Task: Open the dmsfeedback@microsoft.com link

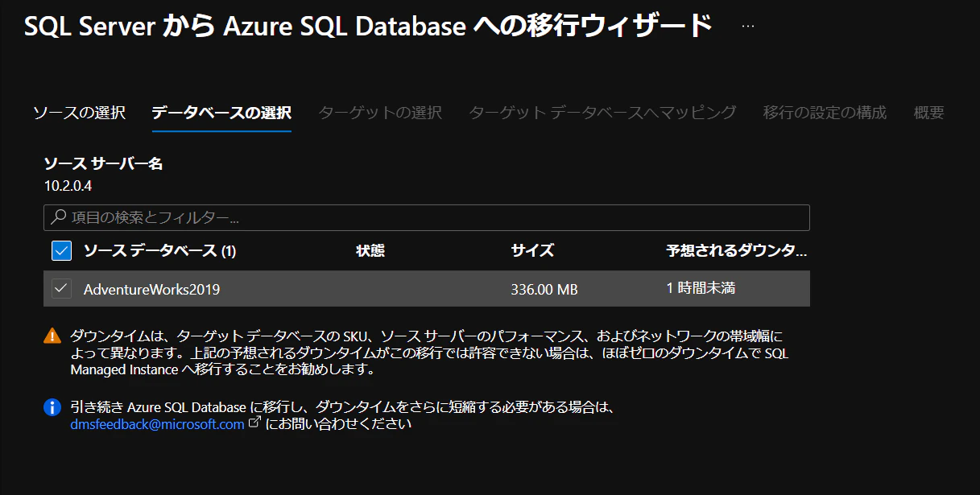Action: [x=158, y=424]
